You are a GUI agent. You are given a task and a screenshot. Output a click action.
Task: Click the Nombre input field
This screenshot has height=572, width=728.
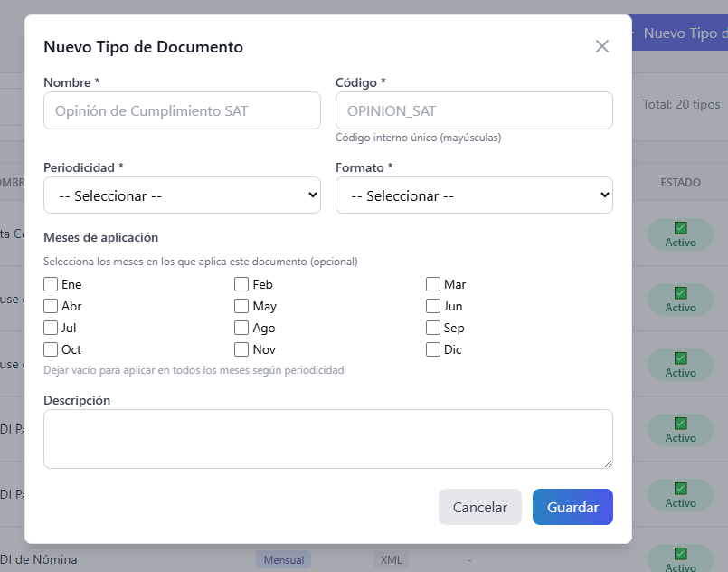click(x=182, y=110)
